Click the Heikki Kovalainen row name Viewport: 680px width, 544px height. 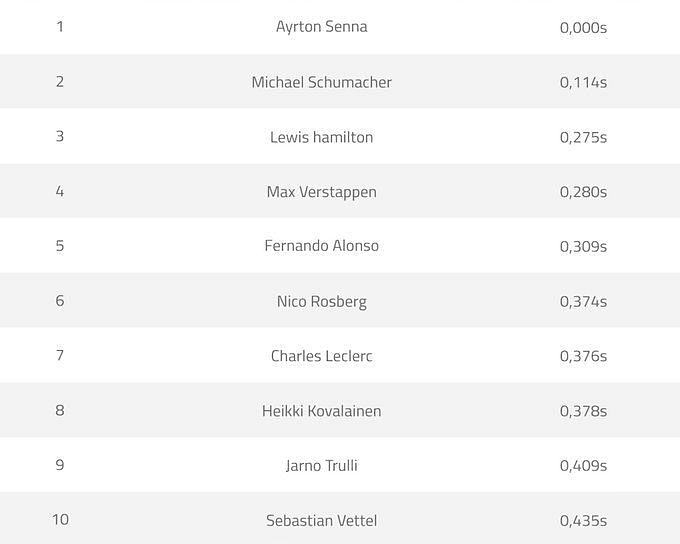pyautogui.click(x=322, y=411)
